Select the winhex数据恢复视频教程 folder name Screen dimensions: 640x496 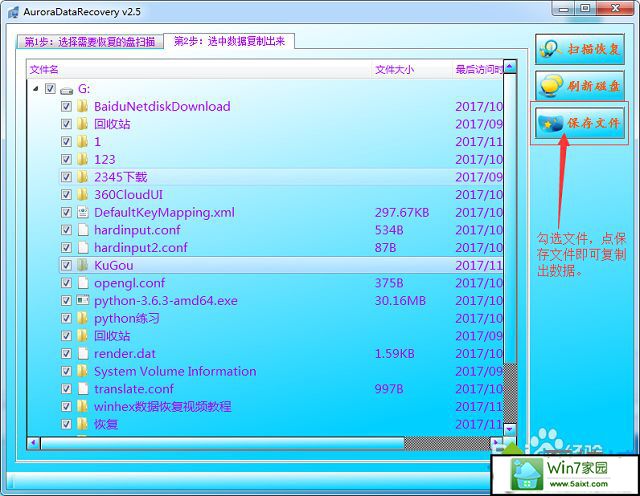click(162, 406)
